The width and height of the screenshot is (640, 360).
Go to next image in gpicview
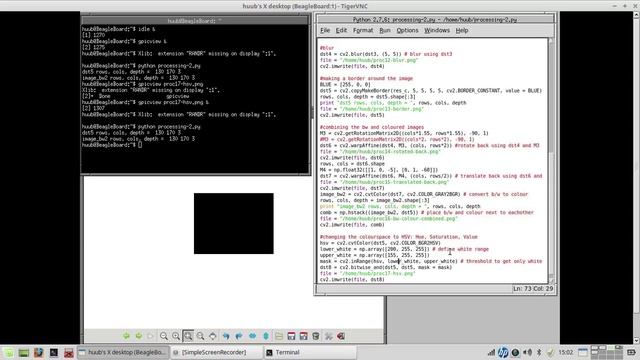pyautogui.click(x=139, y=336)
